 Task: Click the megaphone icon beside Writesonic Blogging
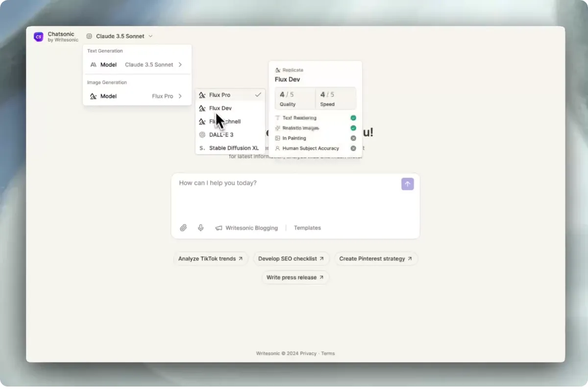219,228
